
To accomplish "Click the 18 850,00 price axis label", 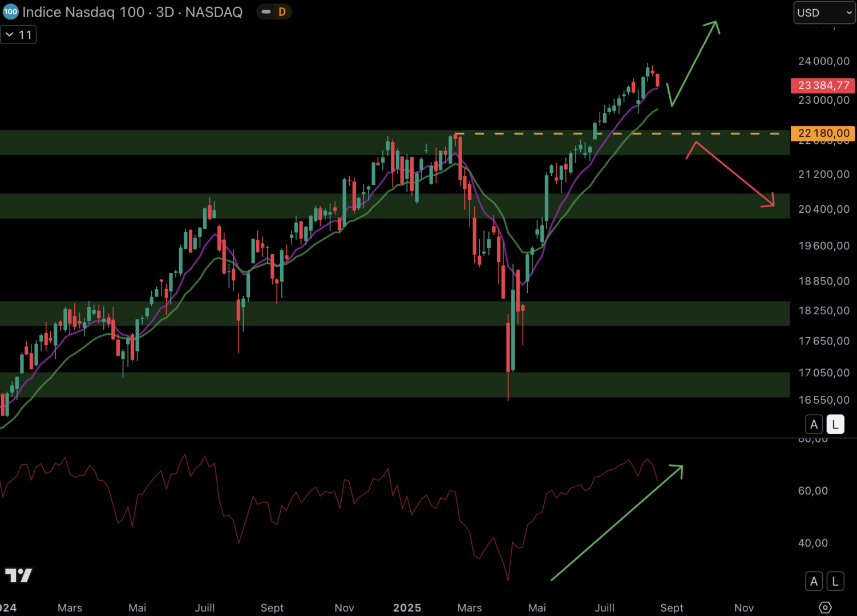I will tap(824, 281).
